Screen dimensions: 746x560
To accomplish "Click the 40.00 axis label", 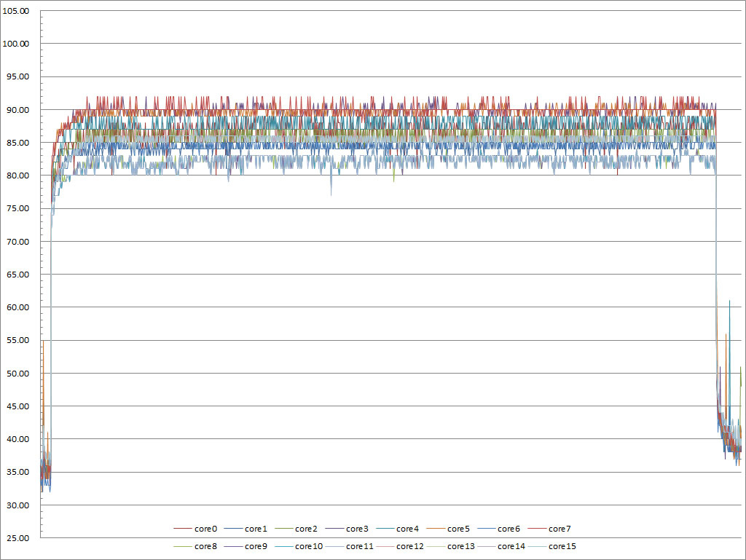I will click(x=17, y=439).
